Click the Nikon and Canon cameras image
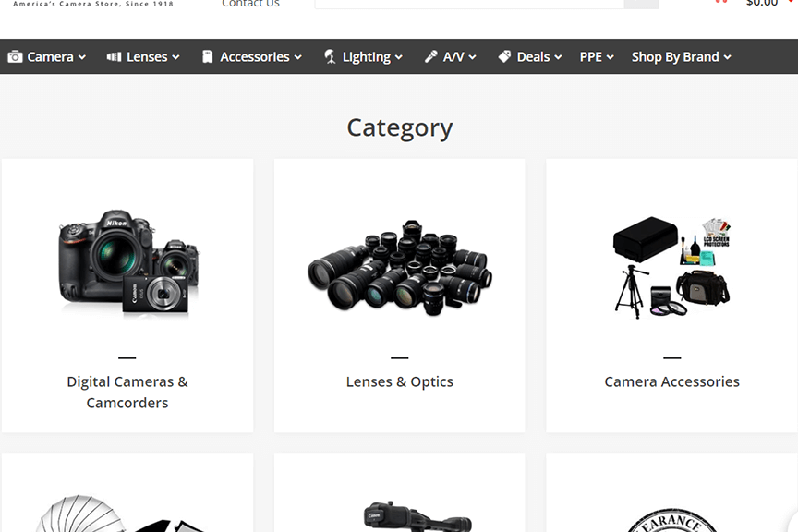 coord(127,263)
